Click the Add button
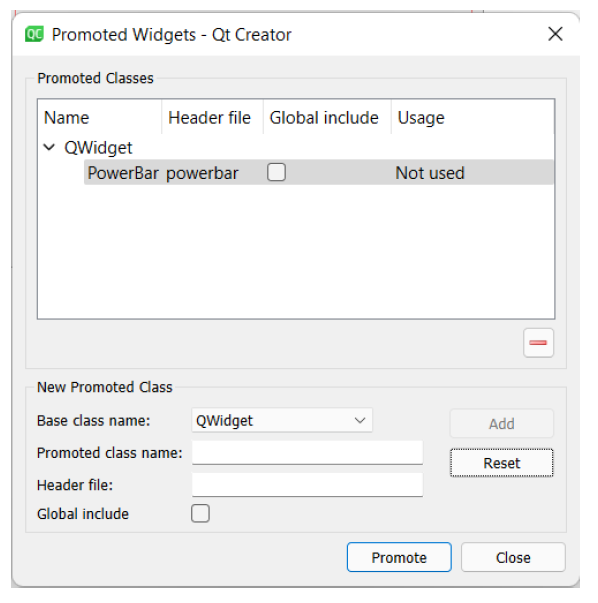 pos(501,423)
